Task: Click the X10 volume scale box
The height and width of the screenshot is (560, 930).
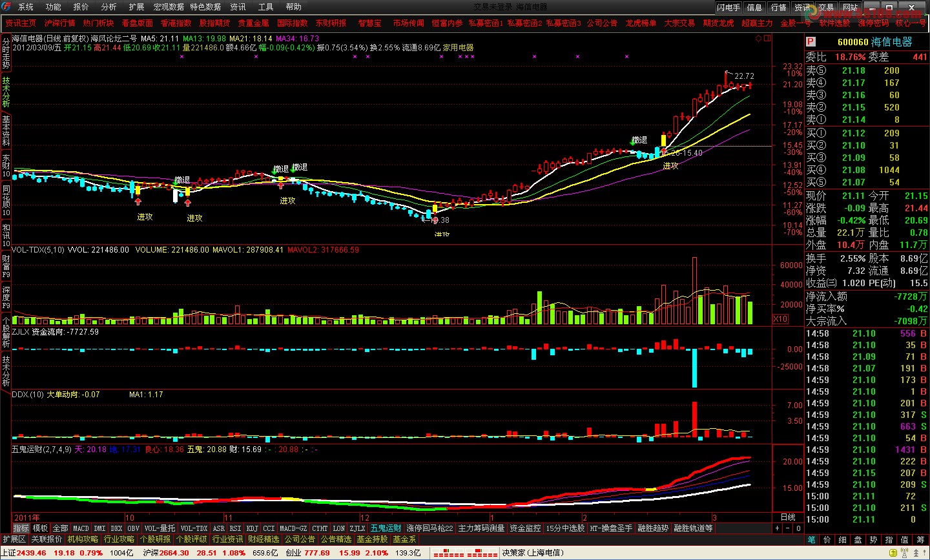Action: (x=780, y=319)
